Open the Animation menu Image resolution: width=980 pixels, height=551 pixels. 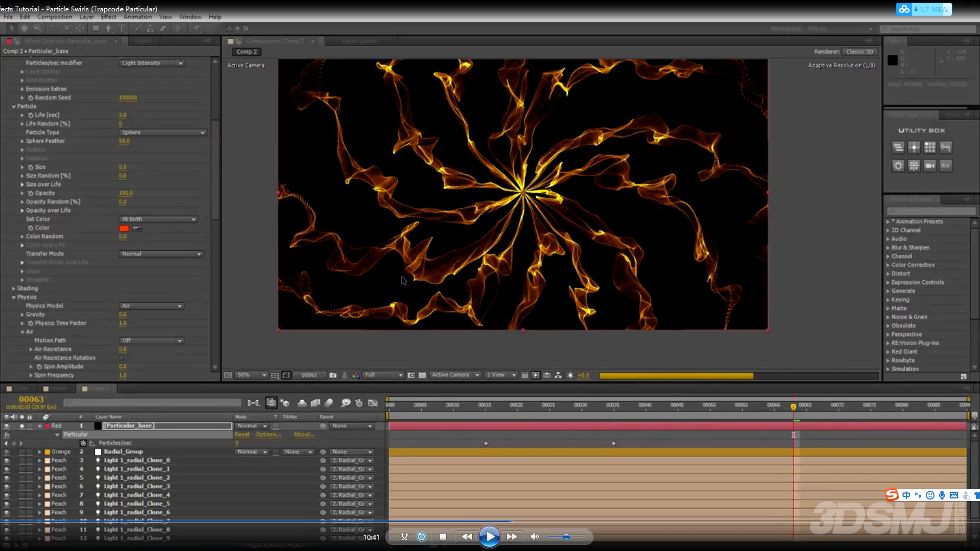[138, 17]
